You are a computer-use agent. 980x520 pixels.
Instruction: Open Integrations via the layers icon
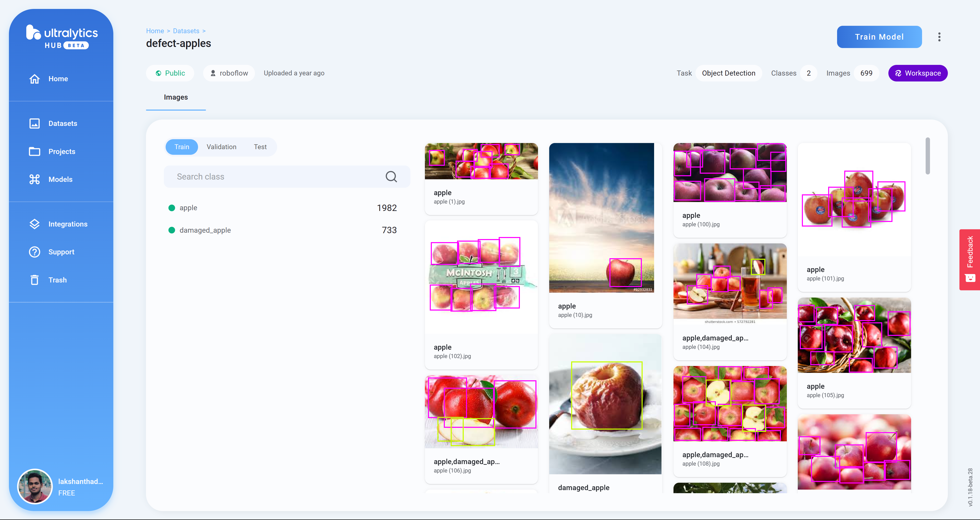(x=35, y=224)
